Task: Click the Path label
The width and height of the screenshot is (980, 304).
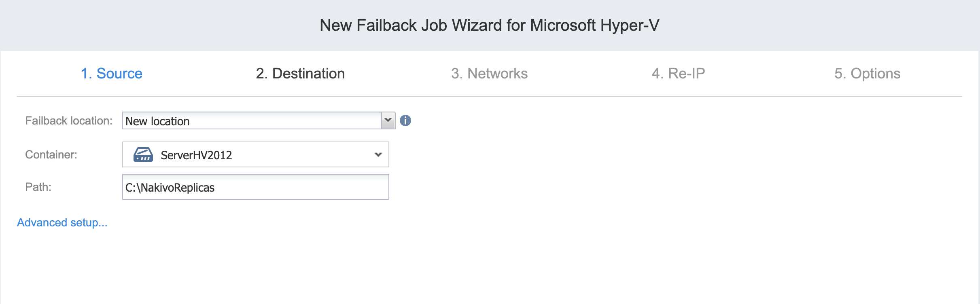Action: 38,187
